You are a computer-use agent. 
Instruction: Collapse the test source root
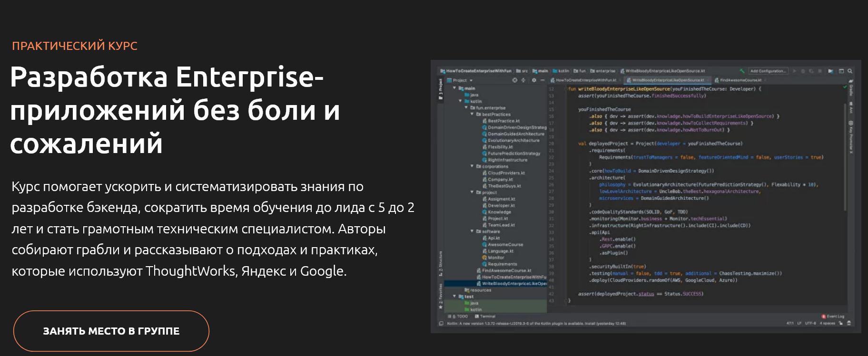(454, 297)
